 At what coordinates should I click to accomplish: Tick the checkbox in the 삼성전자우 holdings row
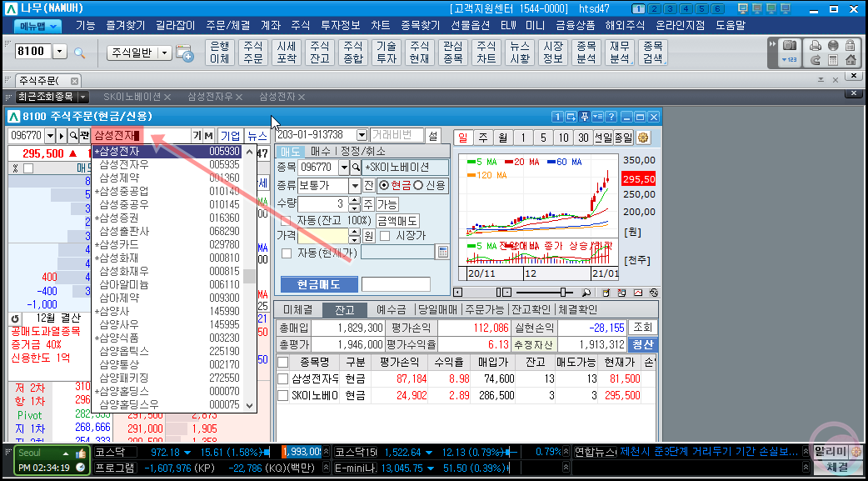pos(283,379)
